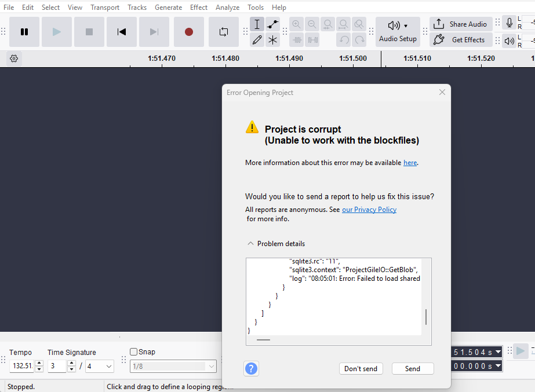This screenshot has height=392, width=535.
Task: Open the our Privacy Policy link
Action: [369, 210]
